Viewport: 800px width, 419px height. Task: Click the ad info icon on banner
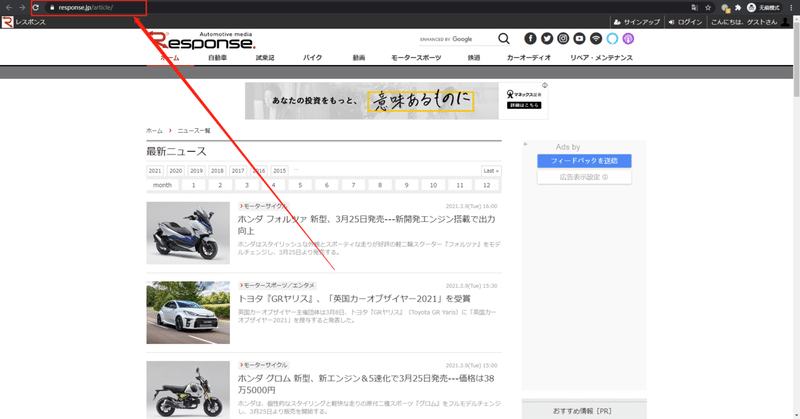[545, 85]
